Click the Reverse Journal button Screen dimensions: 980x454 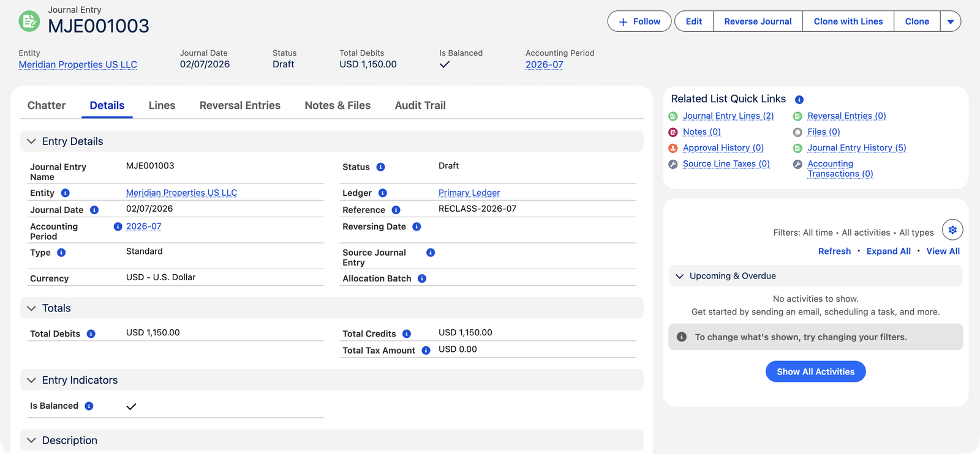[758, 21]
